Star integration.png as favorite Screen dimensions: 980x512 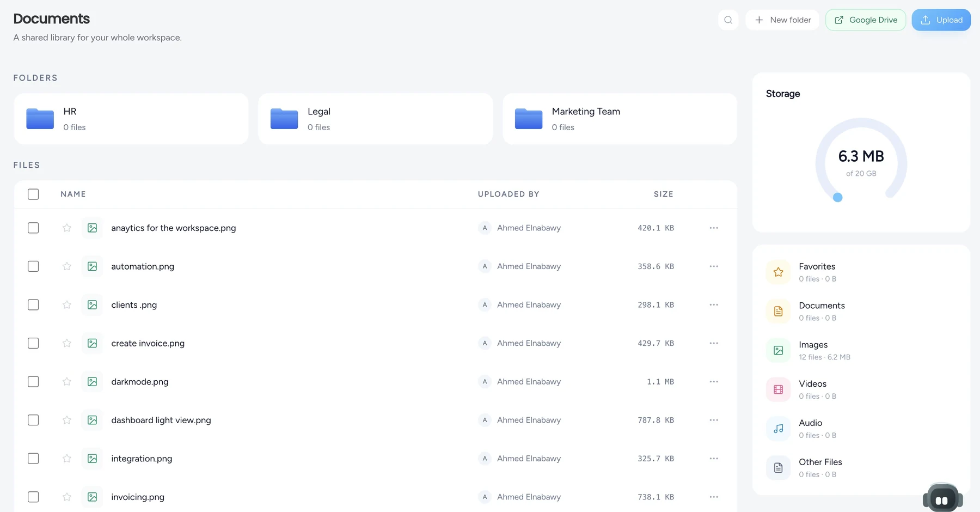point(67,459)
